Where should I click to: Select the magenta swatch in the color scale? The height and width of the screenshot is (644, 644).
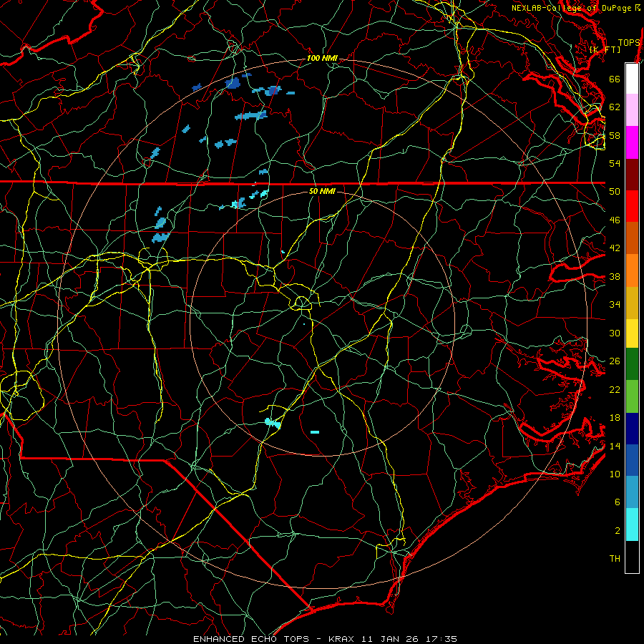(x=632, y=142)
